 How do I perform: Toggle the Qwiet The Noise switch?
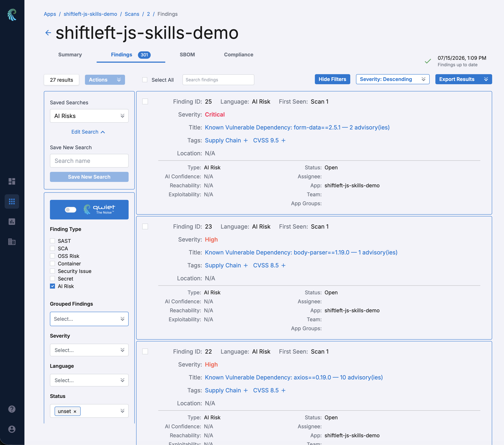pyautogui.click(x=71, y=210)
